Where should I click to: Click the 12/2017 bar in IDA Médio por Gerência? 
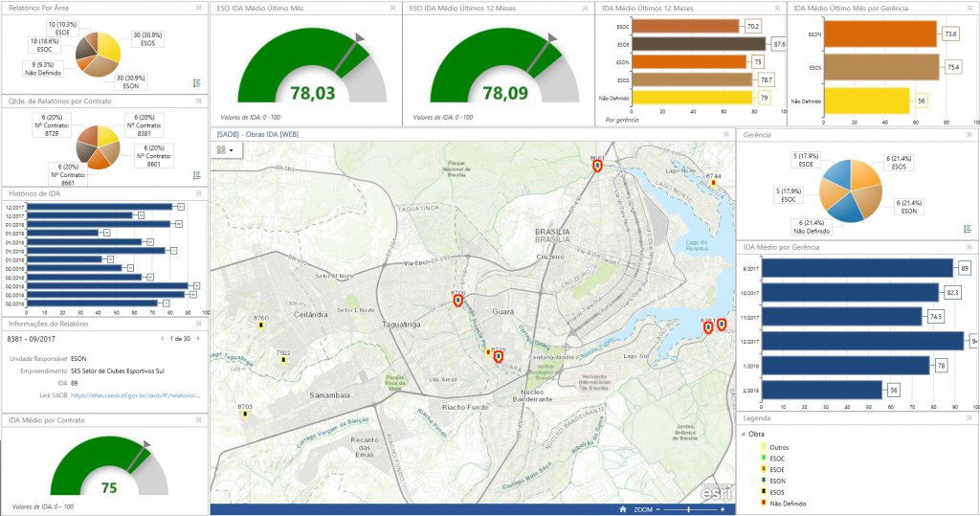[x=863, y=342]
